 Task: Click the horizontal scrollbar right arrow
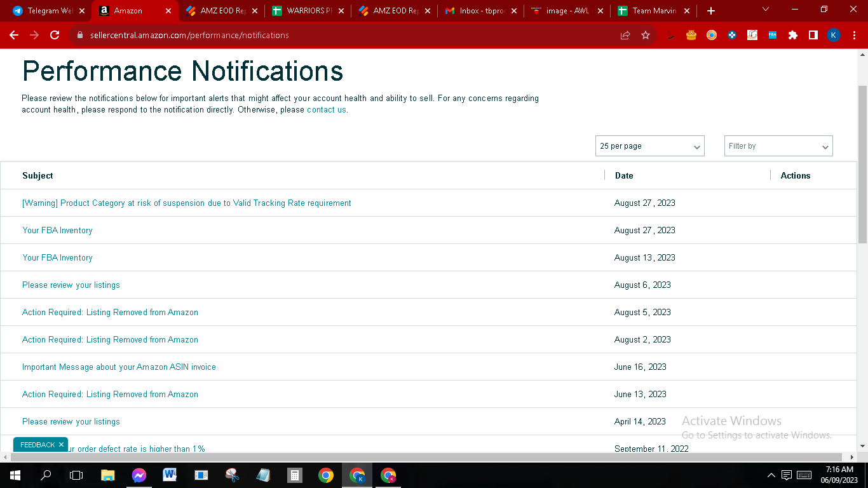click(852, 457)
